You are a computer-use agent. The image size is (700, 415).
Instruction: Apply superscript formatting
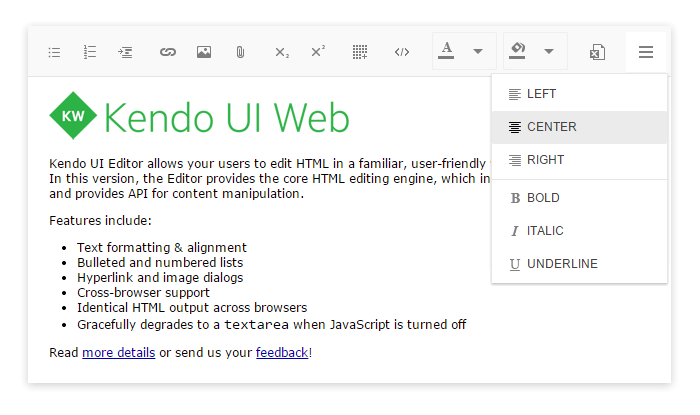[318, 51]
